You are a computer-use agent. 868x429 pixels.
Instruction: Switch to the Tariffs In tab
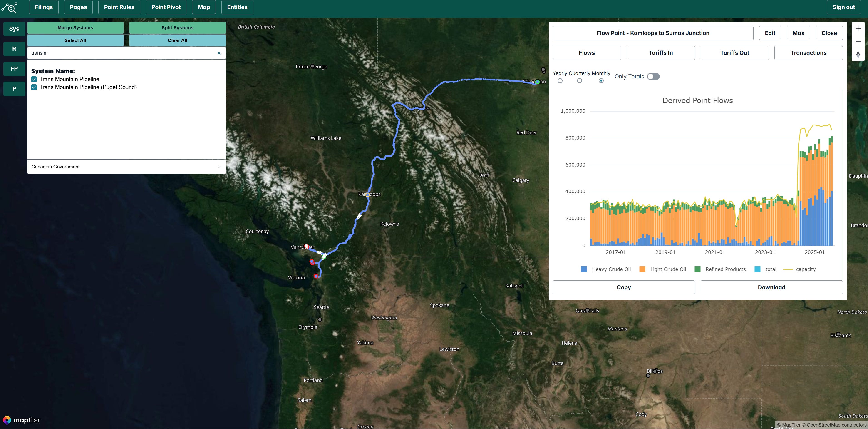[x=660, y=53]
